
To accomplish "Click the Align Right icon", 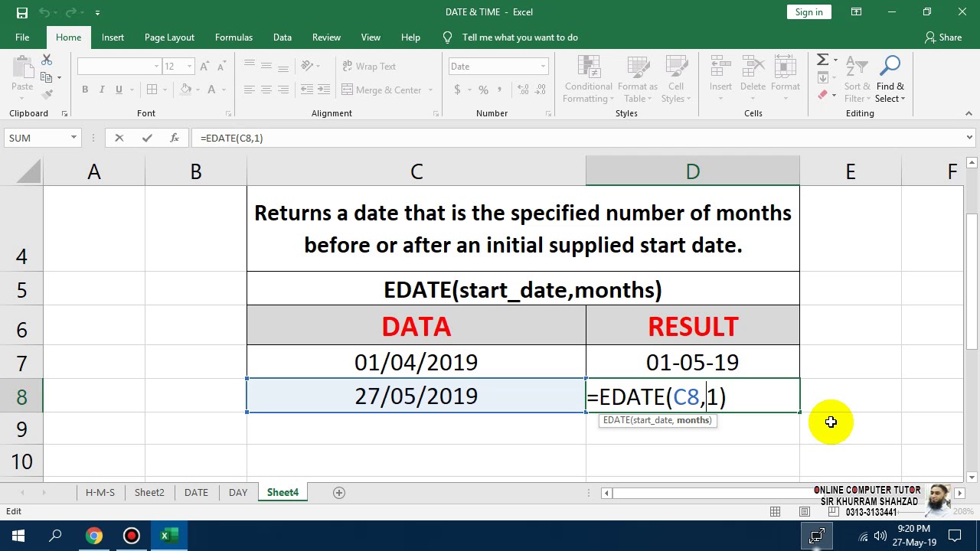I will (283, 90).
